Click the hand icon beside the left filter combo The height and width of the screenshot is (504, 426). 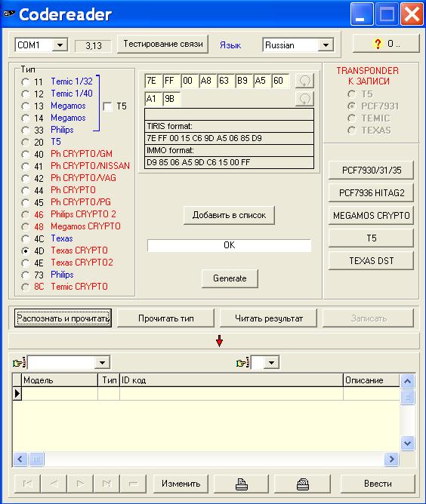(19, 363)
